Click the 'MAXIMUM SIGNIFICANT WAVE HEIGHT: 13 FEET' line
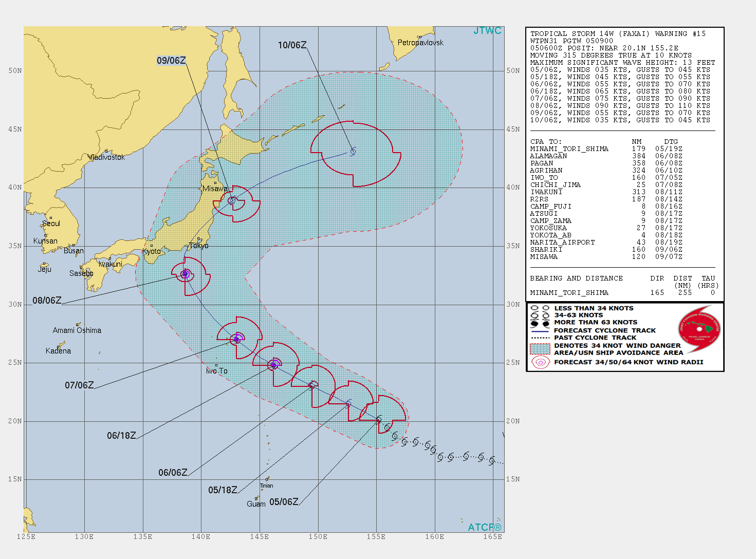Screen dimensions: 756x559 tap(623, 63)
